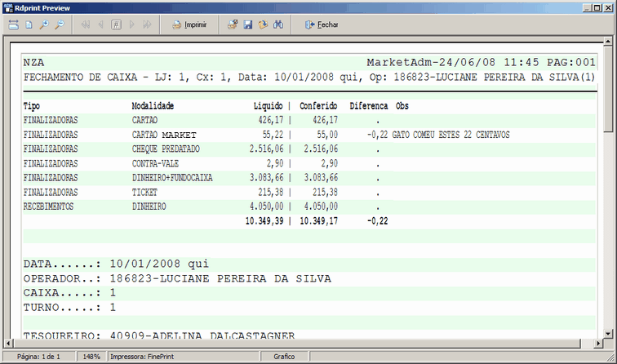Screen dimensions: 617x364
Task: Click the Rdprint Preview title bar icon
Action: click(8, 8)
